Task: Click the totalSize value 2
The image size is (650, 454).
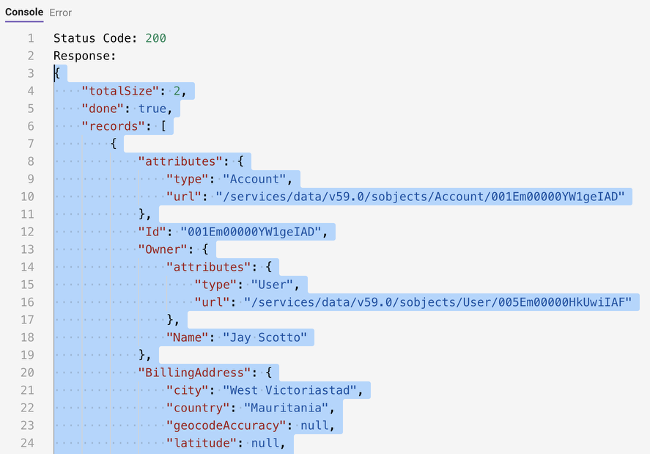Action: [177, 91]
